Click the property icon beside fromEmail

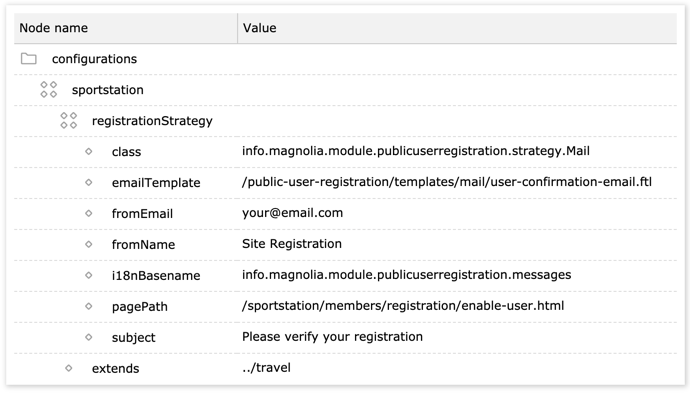pos(88,214)
